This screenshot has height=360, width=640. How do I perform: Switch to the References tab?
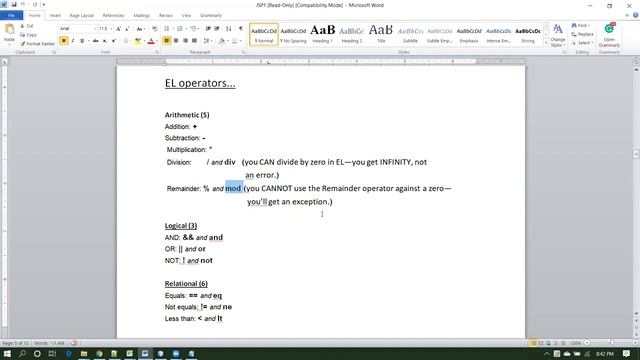pyautogui.click(x=113, y=16)
